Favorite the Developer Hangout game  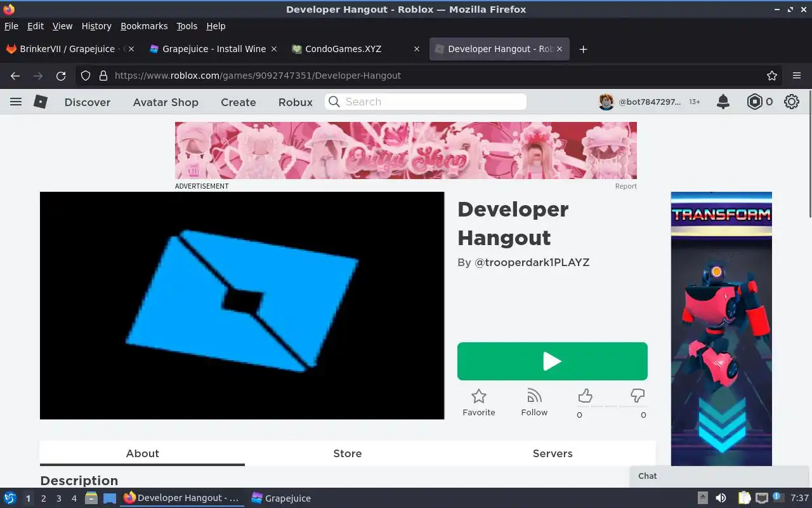pos(479,403)
